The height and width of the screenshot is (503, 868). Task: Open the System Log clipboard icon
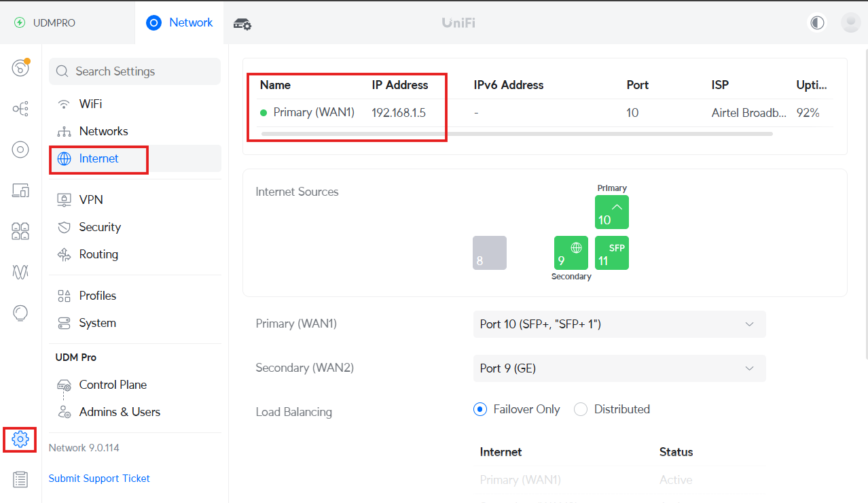click(20, 480)
